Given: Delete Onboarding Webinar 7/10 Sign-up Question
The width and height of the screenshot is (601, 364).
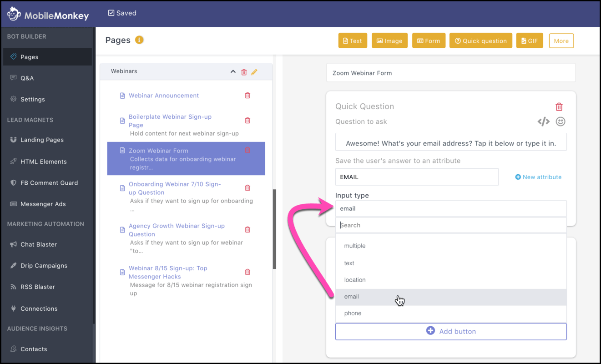Looking at the screenshot, I should 247,188.
